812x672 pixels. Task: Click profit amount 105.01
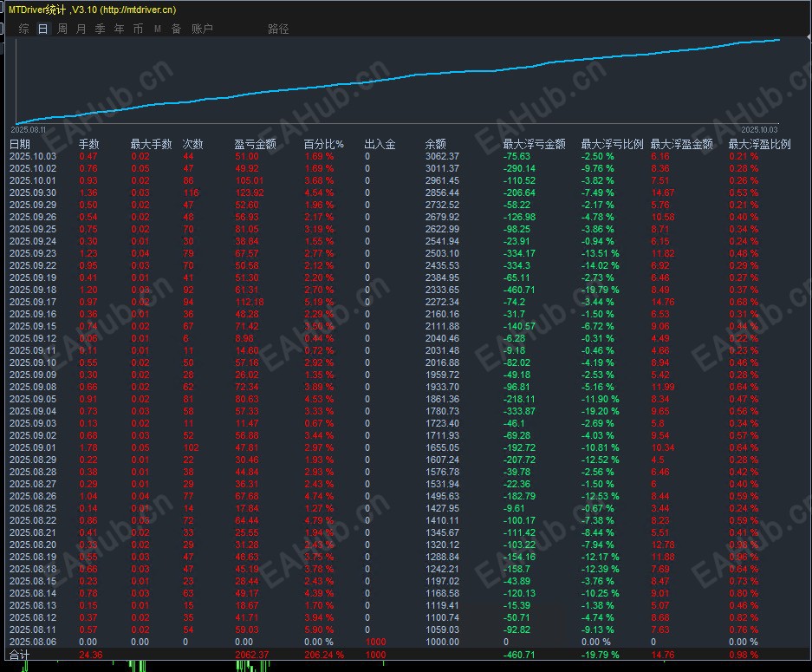[250, 181]
